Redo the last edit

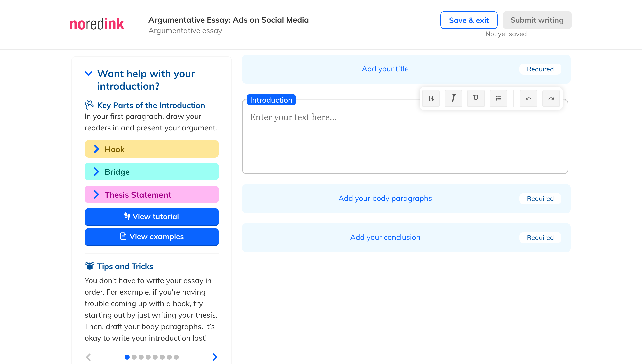pos(551,98)
